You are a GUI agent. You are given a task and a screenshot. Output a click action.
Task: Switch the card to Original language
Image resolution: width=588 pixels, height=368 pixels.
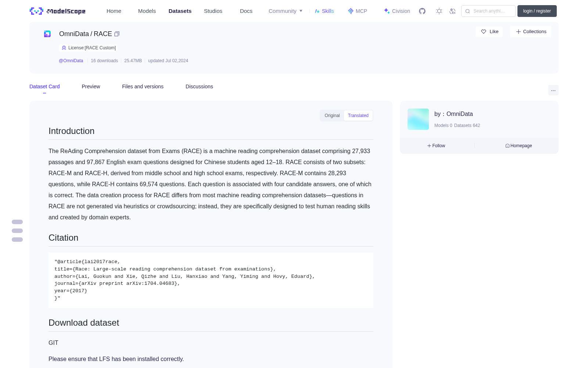point(332,116)
